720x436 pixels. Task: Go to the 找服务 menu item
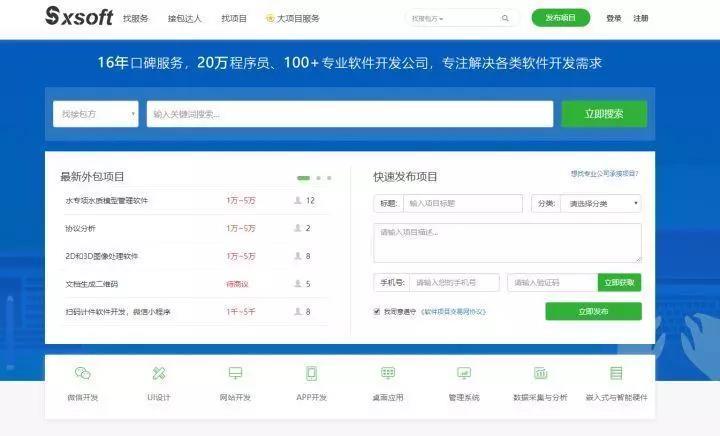(135, 18)
